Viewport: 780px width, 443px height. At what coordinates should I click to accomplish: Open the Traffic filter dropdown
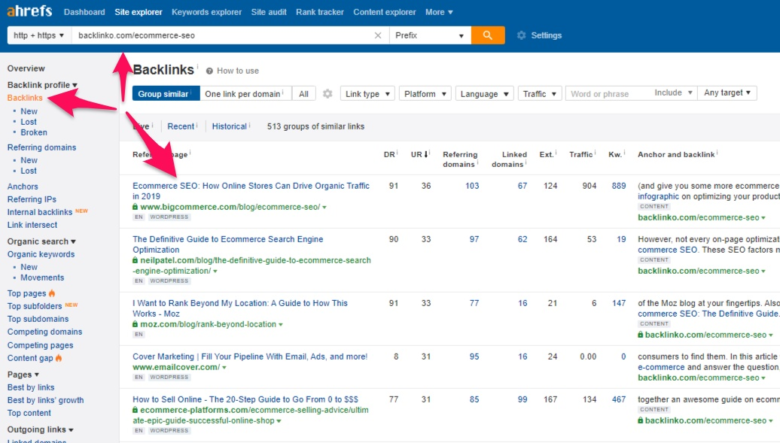(540, 93)
